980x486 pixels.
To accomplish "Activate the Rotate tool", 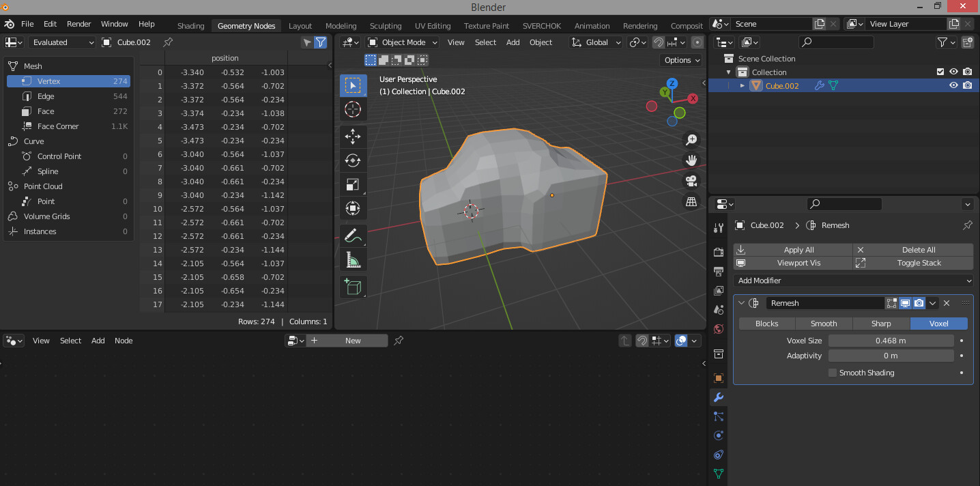I will click(353, 160).
